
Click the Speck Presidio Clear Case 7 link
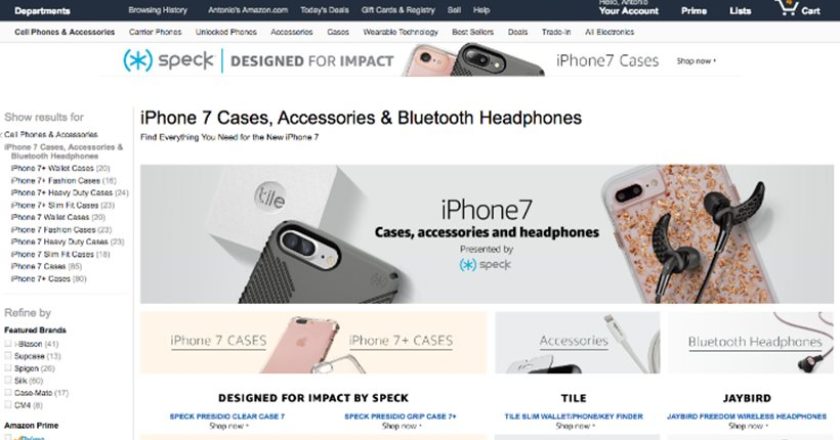pos(227,416)
